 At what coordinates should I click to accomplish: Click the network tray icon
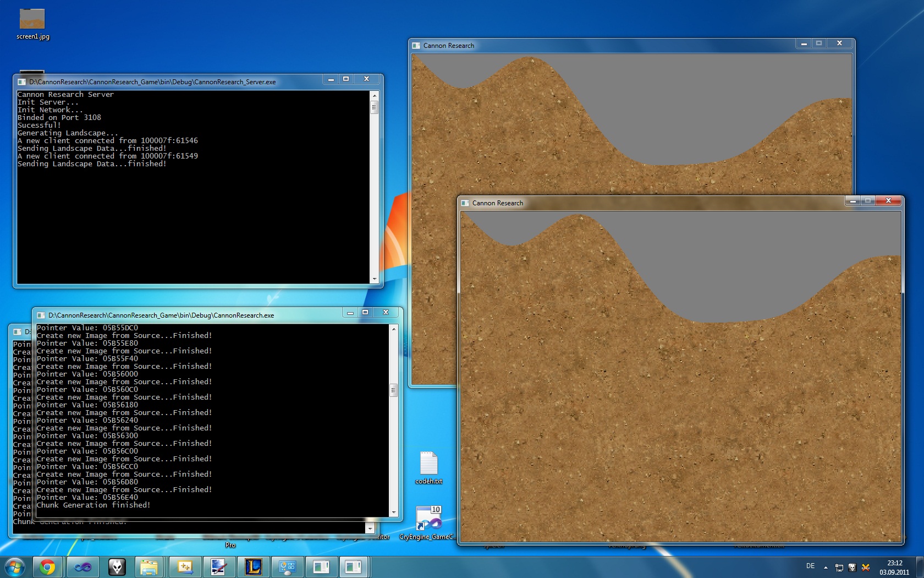pyautogui.click(x=839, y=567)
